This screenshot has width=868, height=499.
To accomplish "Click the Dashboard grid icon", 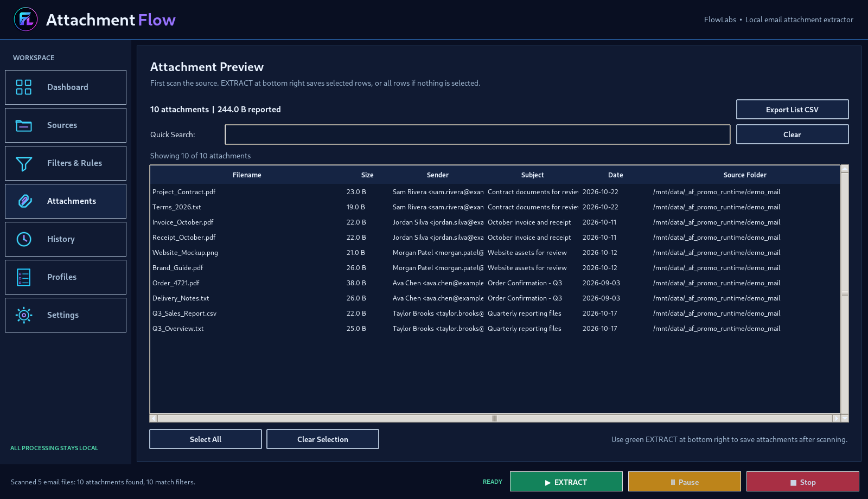I will [x=24, y=87].
